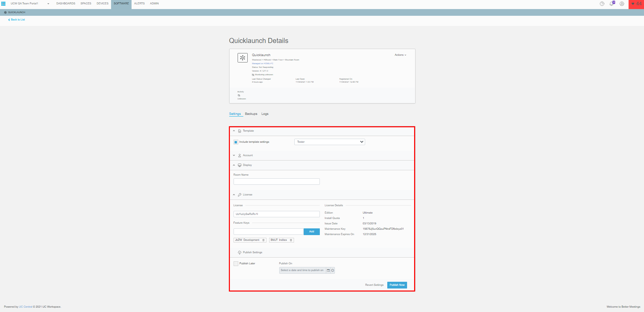Open the Devices menu
The height and width of the screenshot is (312, 644).
pos(102,4)
